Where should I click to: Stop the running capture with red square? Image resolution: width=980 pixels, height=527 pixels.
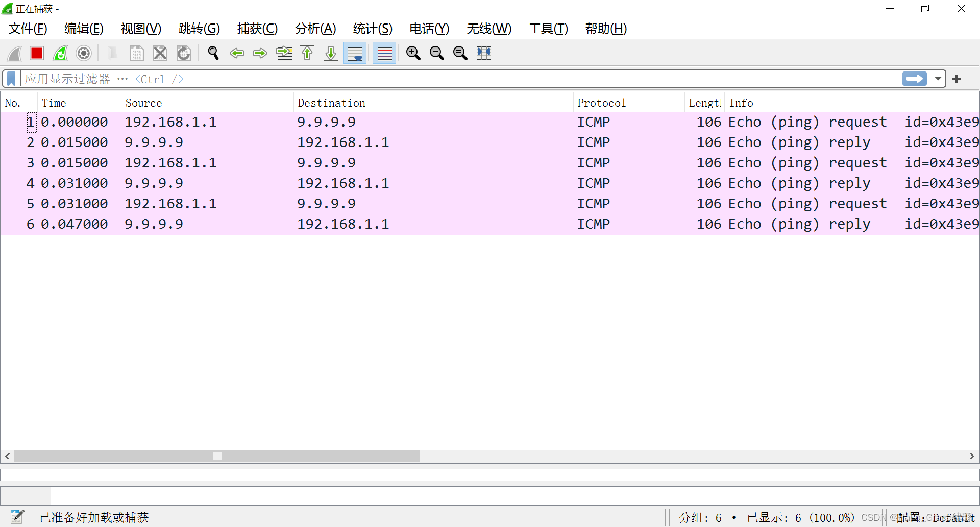[37, 53]
